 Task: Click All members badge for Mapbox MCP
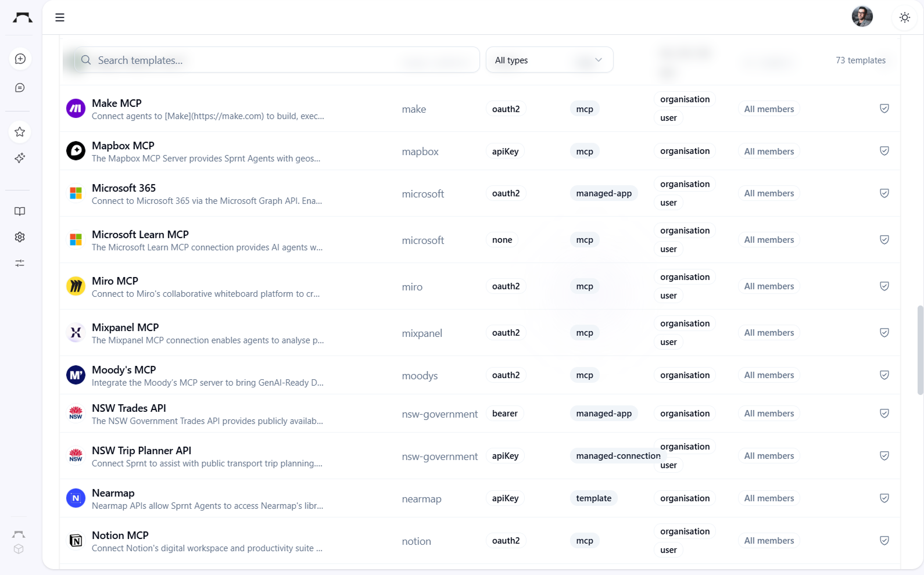769,152
